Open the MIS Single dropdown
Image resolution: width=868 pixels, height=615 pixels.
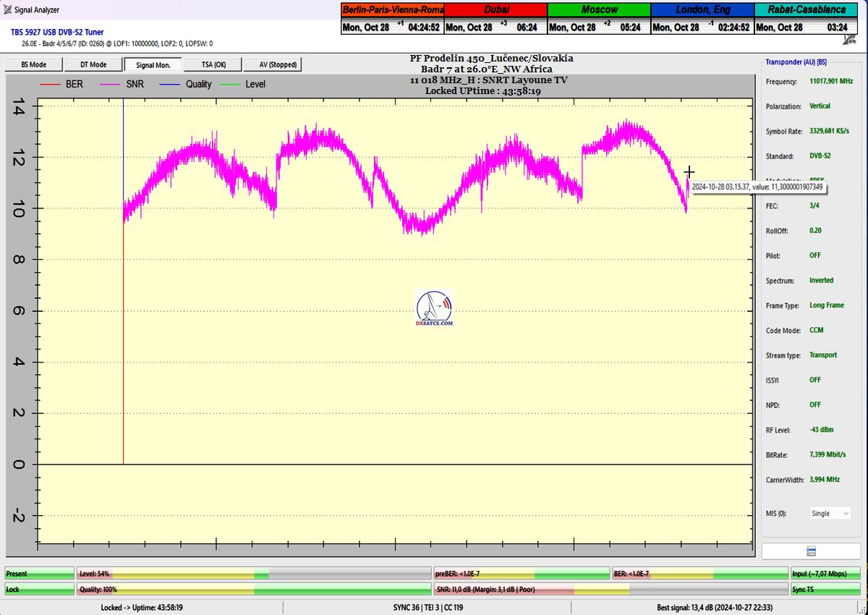(x=830, y=513)
